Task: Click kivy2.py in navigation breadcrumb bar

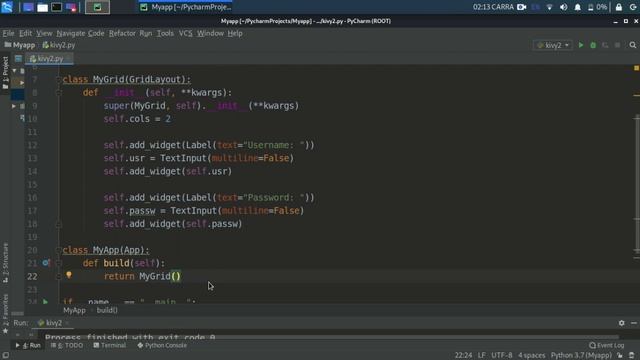Action: 59,45
